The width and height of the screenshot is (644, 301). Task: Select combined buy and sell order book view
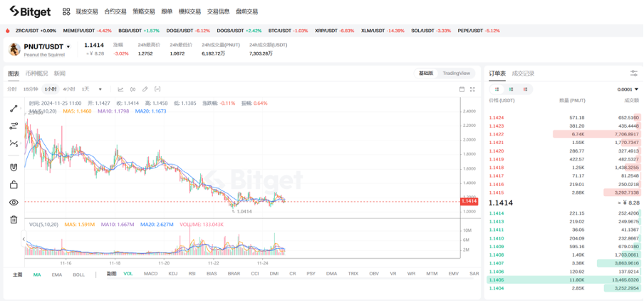tap(497, 89)
